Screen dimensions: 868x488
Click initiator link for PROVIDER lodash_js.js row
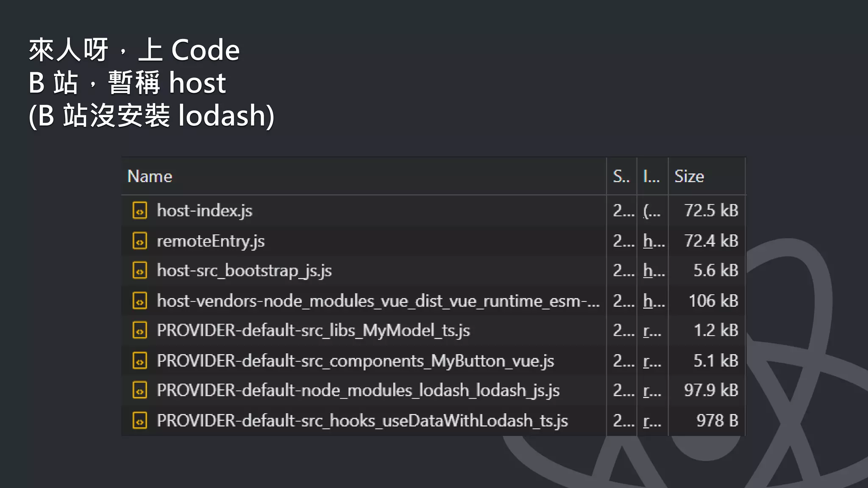pos(652,391)
